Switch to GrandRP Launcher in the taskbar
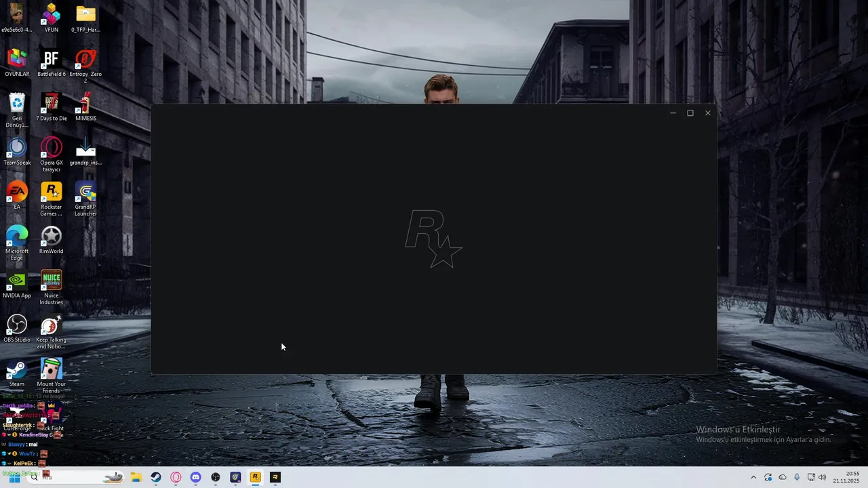The width and height of the screenshot is (868, 488). (x=235, y=477)
